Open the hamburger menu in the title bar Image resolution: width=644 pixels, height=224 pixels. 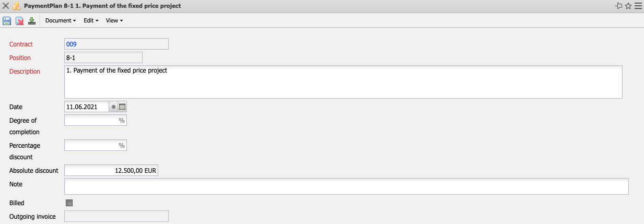[638, 6]
